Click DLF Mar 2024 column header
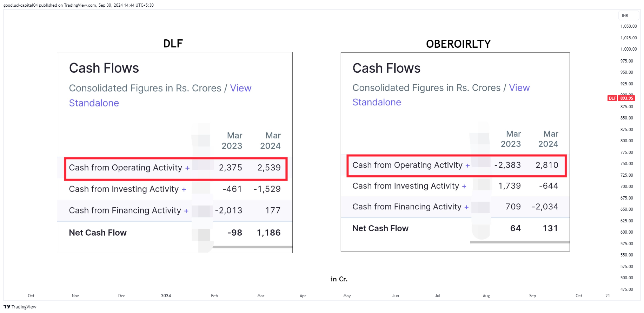 click(270, 141)
